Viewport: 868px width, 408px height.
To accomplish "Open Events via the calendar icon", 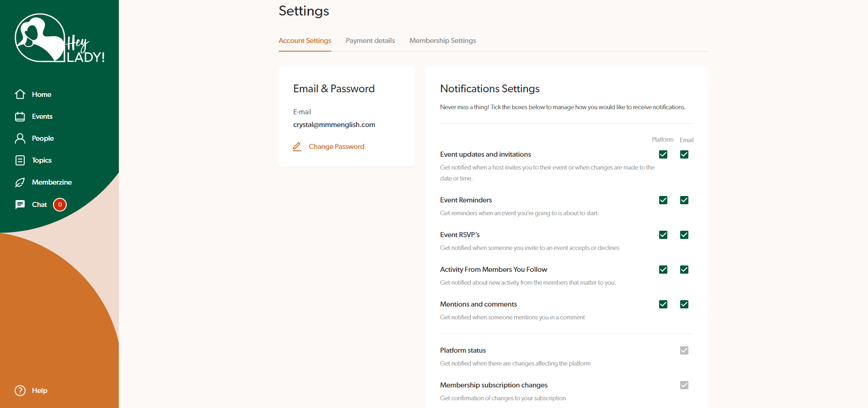I will (20, 117).
